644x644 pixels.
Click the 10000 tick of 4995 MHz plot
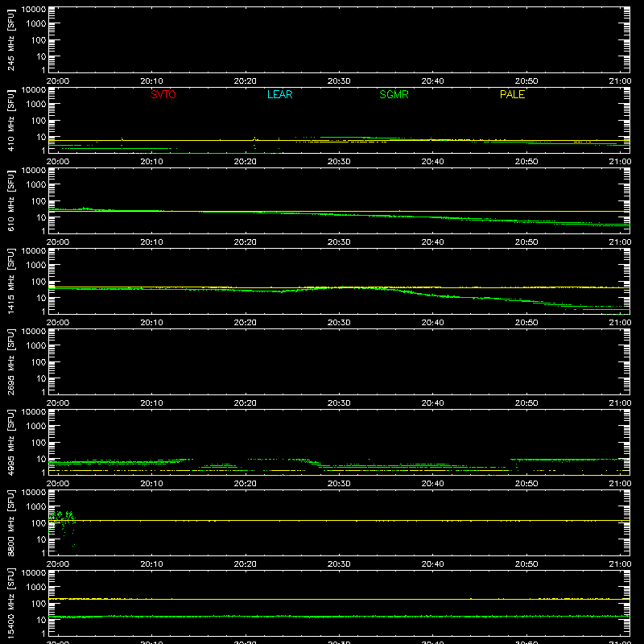(34, 412)
